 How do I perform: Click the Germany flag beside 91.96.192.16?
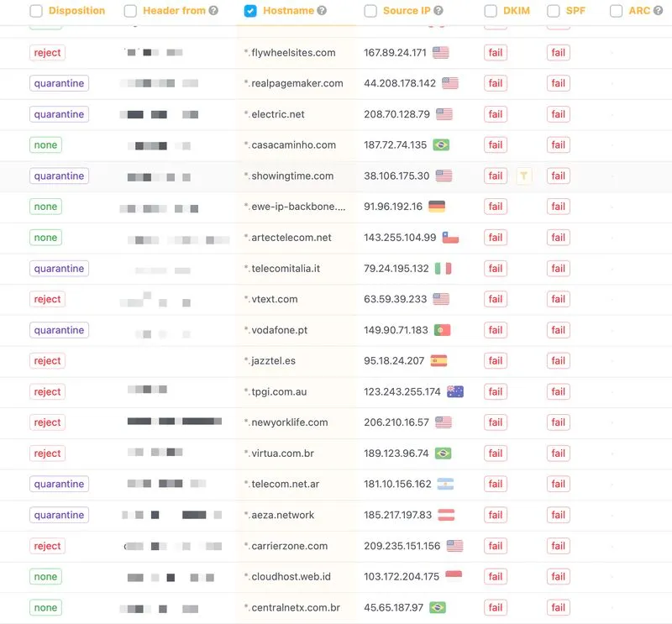tap(438, 206)
